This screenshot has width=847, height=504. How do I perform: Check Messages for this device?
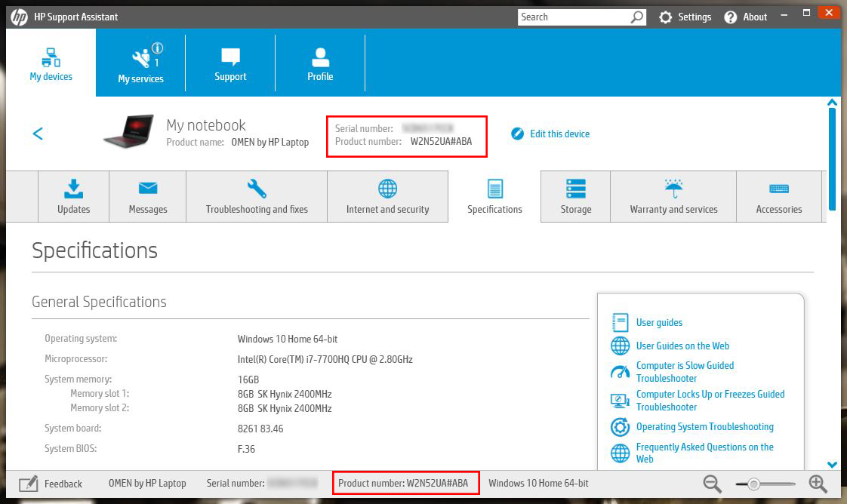(x=147, y=196)
